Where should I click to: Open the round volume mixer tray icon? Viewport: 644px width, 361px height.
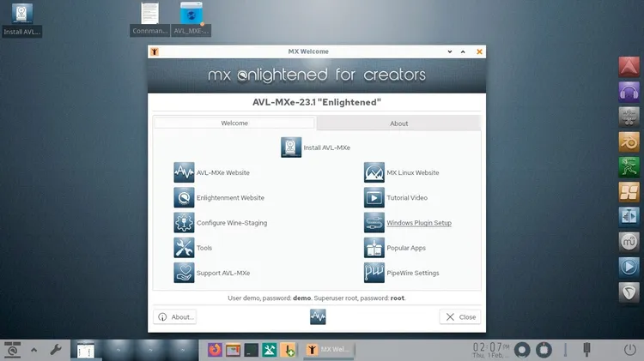(522, 350)
